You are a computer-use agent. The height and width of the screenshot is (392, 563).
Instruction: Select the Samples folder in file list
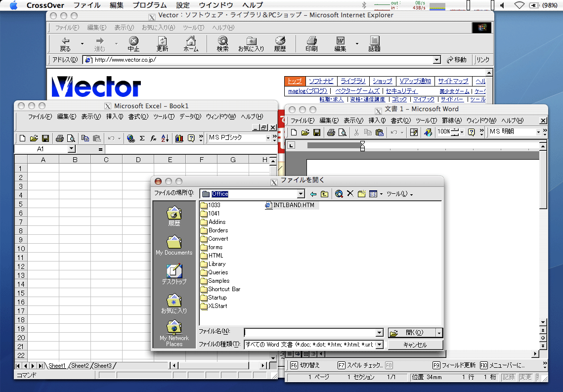point(215,281)
